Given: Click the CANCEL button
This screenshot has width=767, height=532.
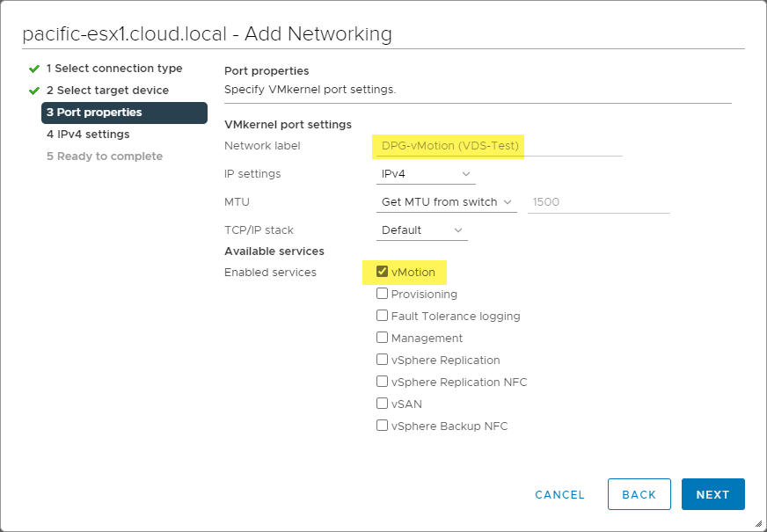Looking at the screenshot, I should [559, 495].
